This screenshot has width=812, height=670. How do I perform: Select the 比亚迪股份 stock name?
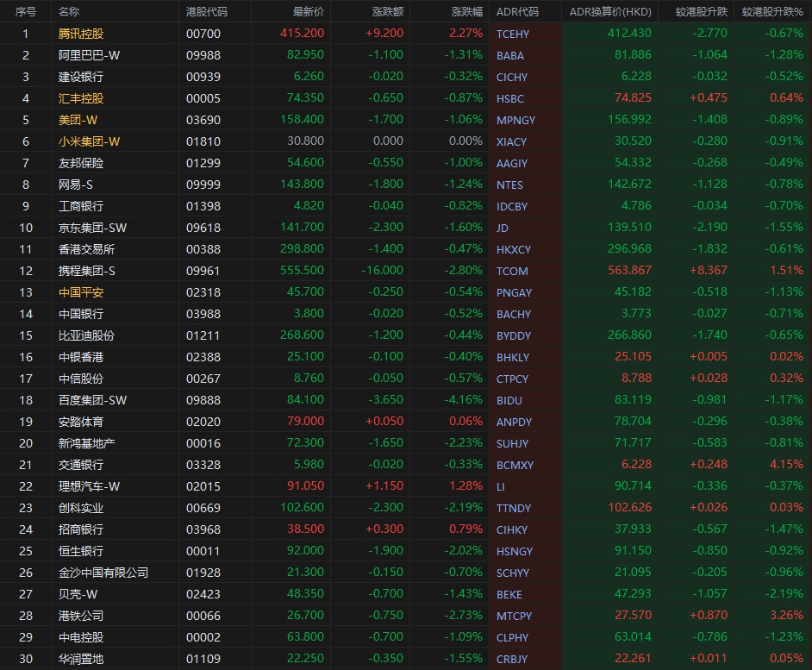click(x=86, y=335)
